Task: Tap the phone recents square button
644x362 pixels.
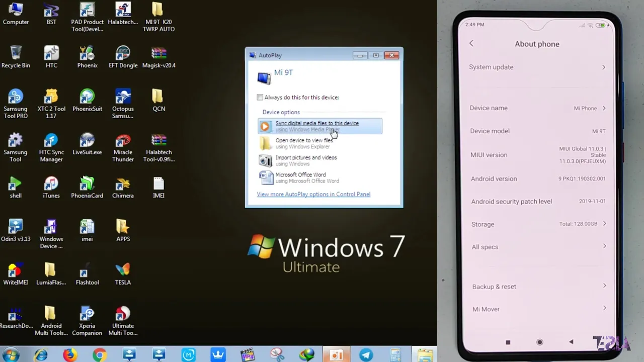Action: tap(508, 342)
